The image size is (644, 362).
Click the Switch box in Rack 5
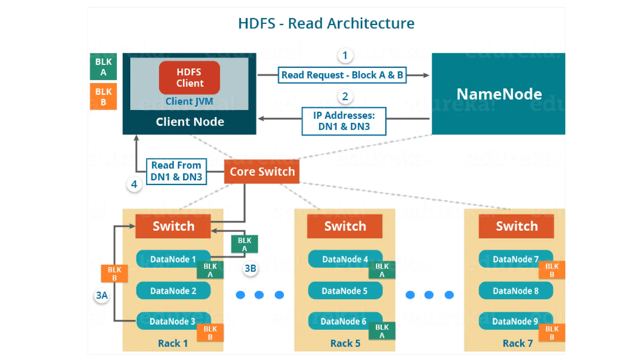point(345,226)
